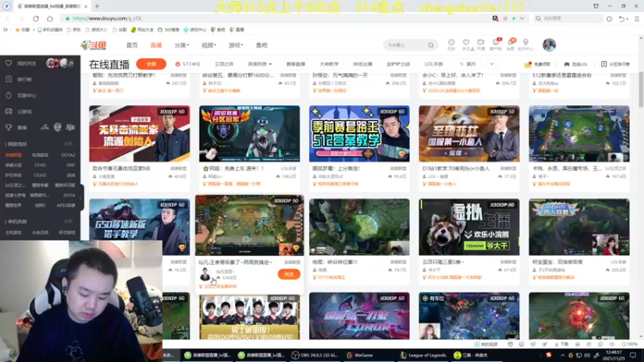The width and height of the screenshot is (644, 362).
Task: Select the 赛事直播 filter
Action: click(x=295, y=64)
